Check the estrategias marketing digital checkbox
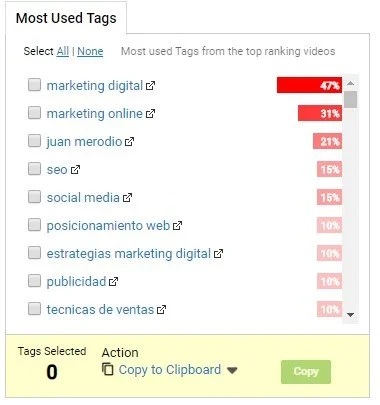 click(34, 253)
